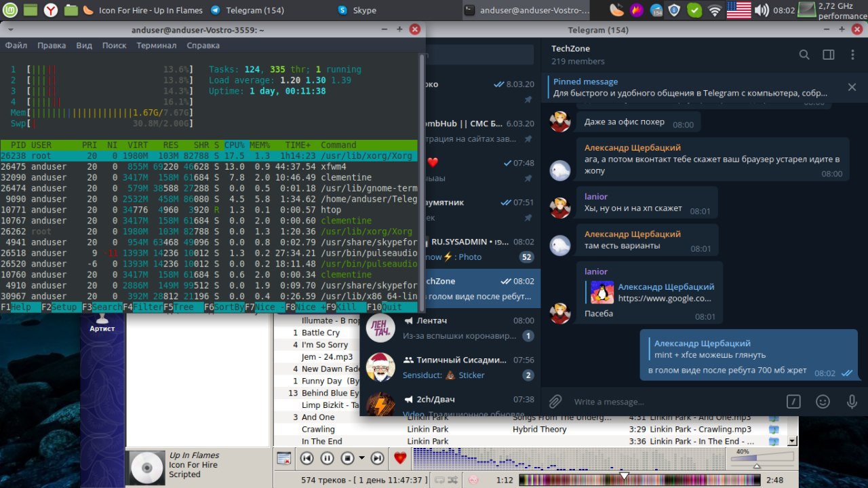This screenshot has height=488, width=868.
Task: Open htop F6 SortBy
Action: 224,307
